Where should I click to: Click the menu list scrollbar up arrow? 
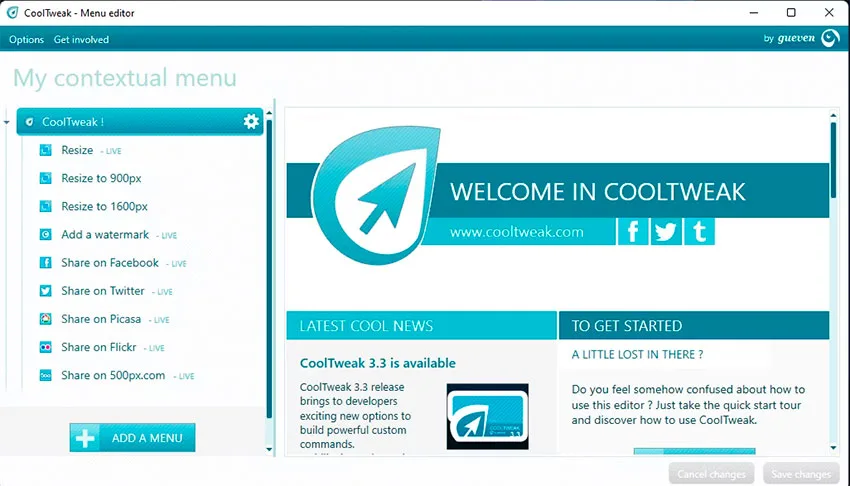(x=269, y=113)
